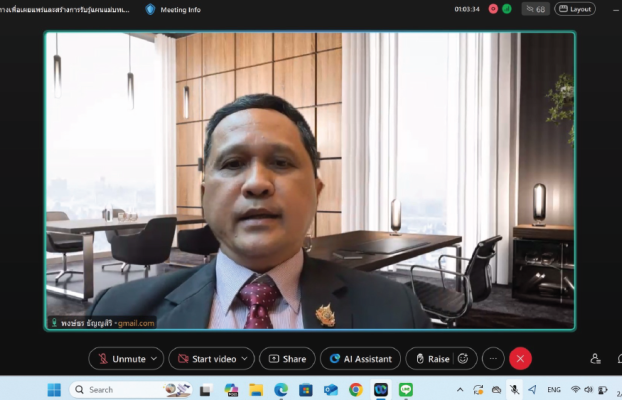Click the red recording indicator icon
This screenshot has width=622, height=400.
493,9
